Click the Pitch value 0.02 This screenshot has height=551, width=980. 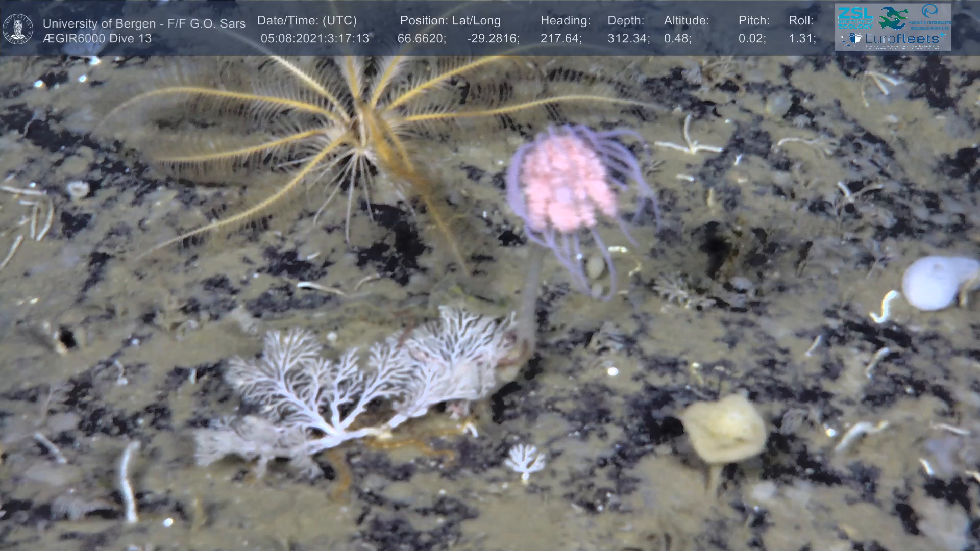tap(751, 39)
